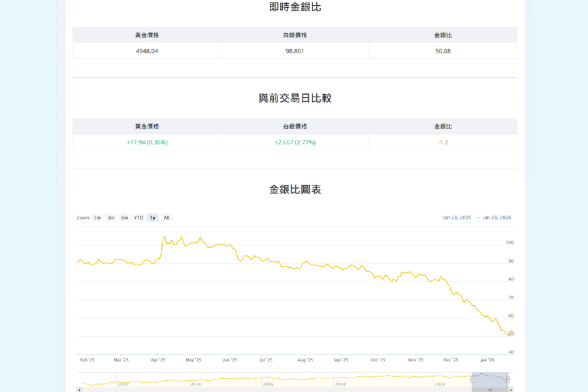Select the 3m zoom range
The height and width of the screenshot is (392, 588).
coord(110,218)
